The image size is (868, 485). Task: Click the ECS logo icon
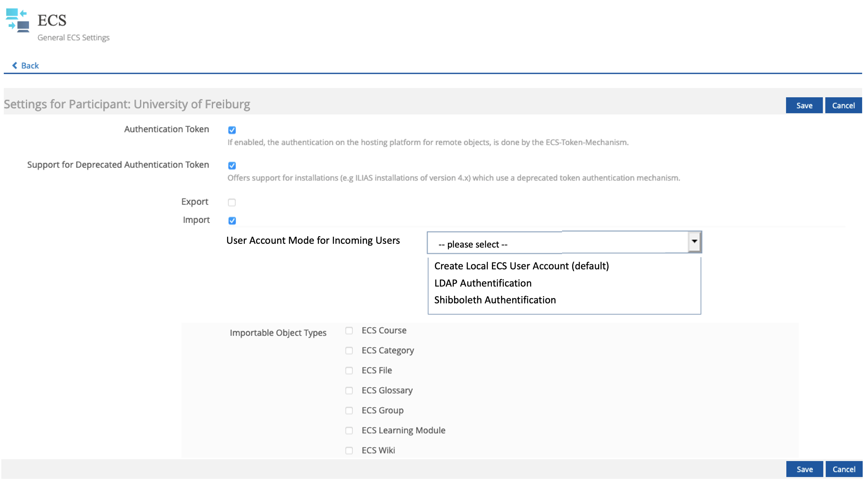(18, 21)
